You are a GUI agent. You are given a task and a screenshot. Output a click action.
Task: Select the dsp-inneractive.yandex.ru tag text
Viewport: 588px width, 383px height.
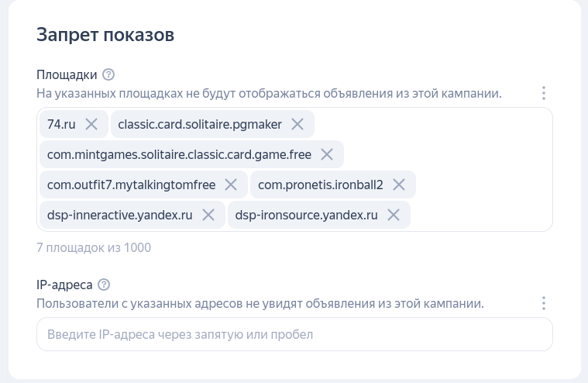[119, 215]
